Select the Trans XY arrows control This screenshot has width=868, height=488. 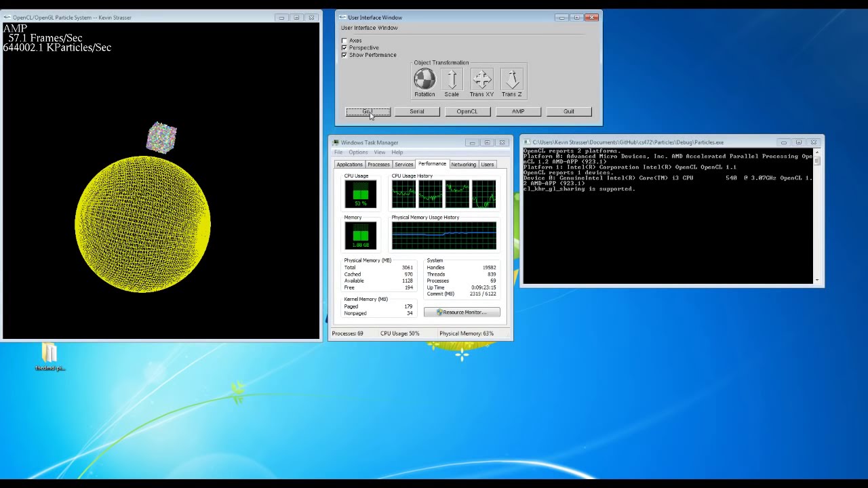click(x=481, y=79)
